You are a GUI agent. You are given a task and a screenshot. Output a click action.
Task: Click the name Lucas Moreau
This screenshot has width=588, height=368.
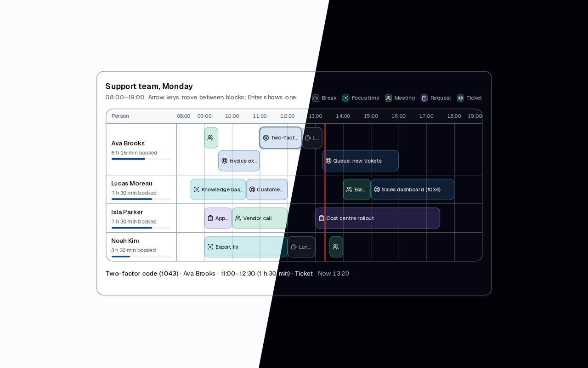point(132,183)
